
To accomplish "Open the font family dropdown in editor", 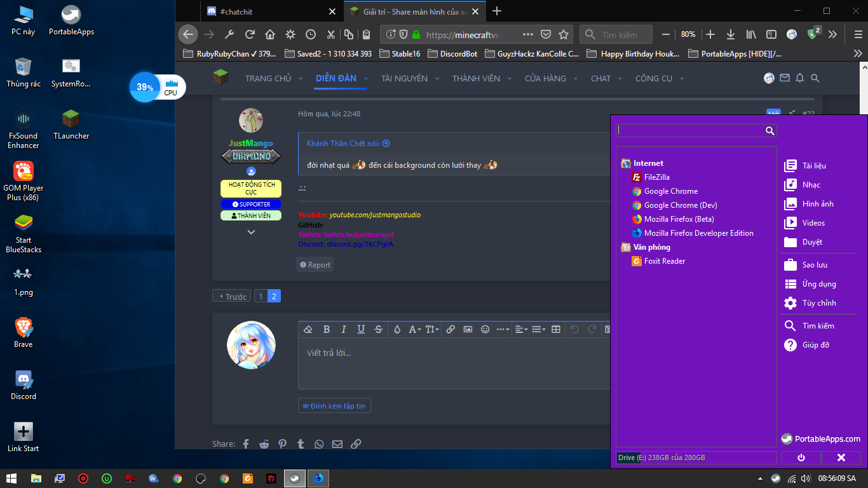I will point(415,329).
